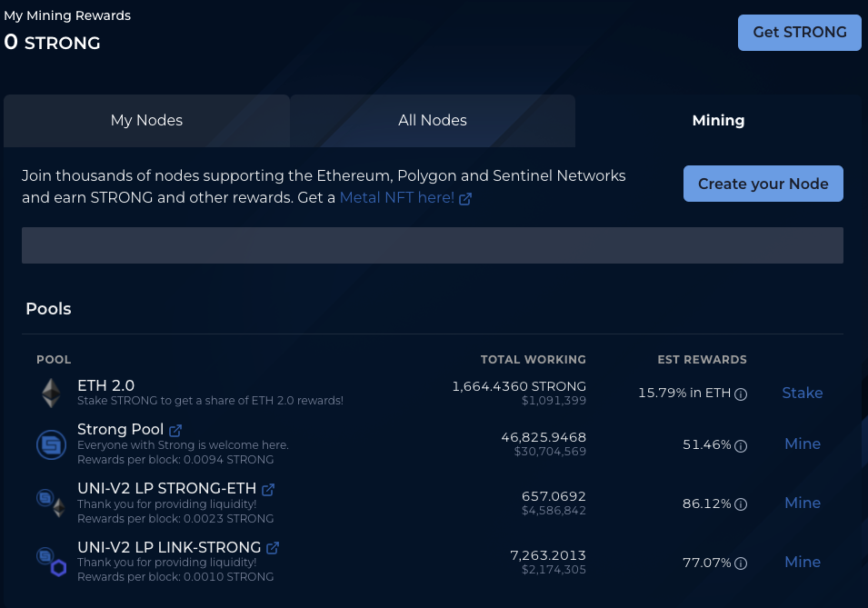Image resolution: width=868 pixels, height=608 pixels.
Task: Click the $2,174,305 dollar value
Action: click(x=554, y=569)
